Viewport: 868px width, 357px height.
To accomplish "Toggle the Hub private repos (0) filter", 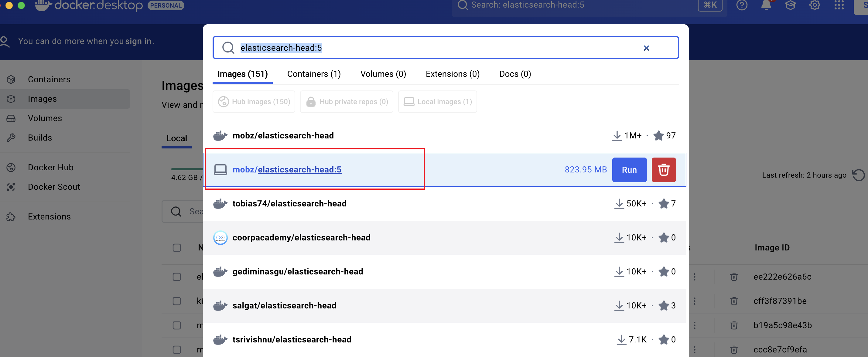I will [x=347, y=102].
